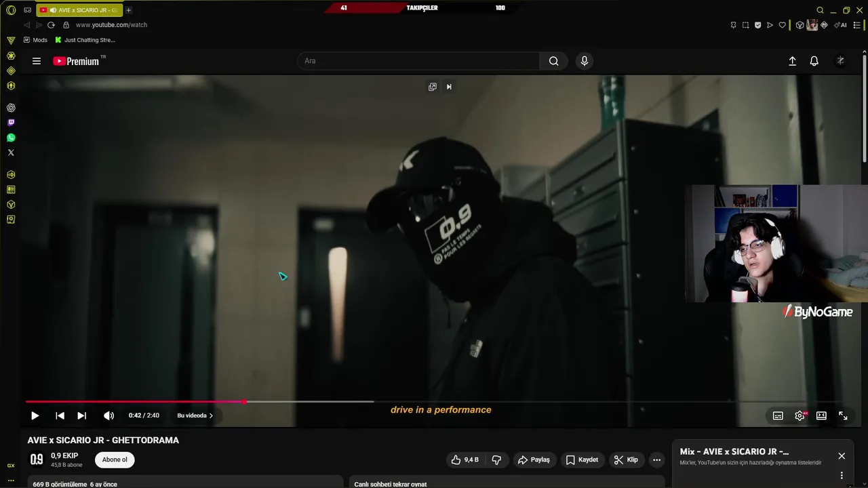Toggle fullscreen on the player
The height and width of the screenshot is (488, 868).
click(843, 415)
